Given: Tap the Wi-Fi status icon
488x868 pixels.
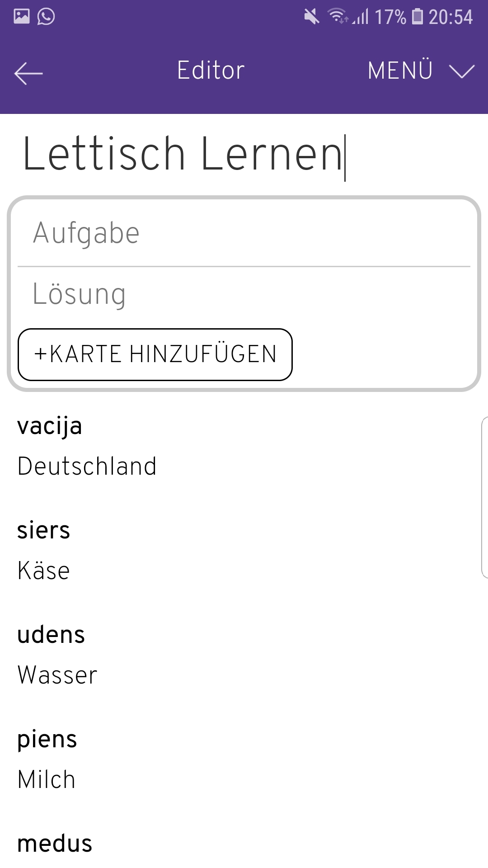Looking at the screenshot, I should pyautogui.click(x=337, y=16).
